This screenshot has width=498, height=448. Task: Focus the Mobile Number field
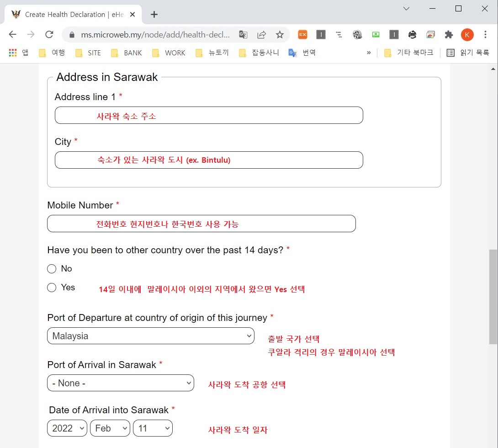[201, 224]
